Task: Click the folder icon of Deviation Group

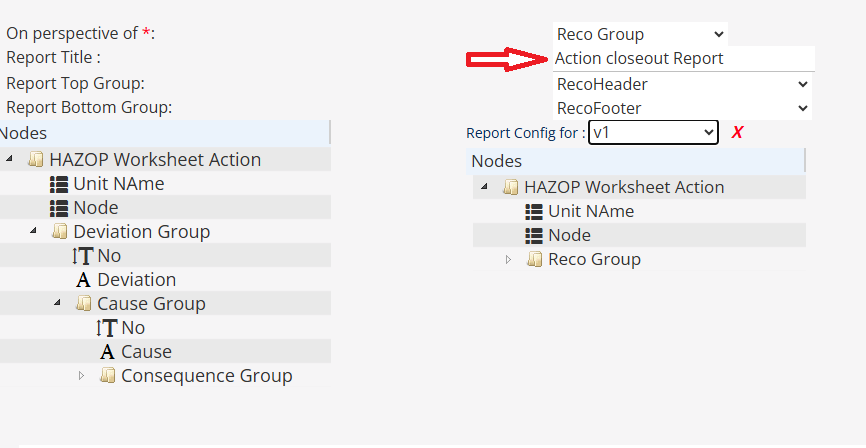Action: tap(61, 232)
